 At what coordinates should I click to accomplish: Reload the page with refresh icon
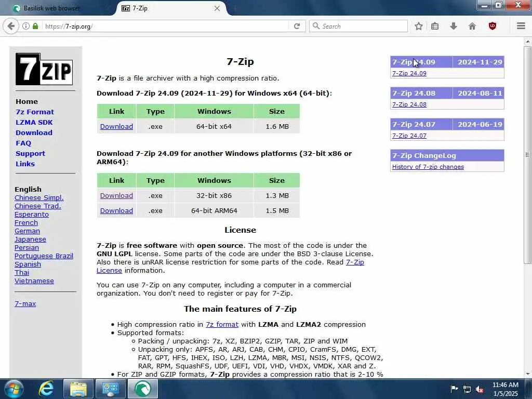pyautogui.click(x=297, y=26)
